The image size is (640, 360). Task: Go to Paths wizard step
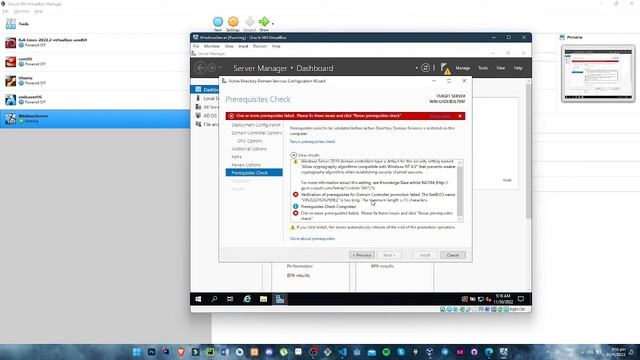[236, 157]
